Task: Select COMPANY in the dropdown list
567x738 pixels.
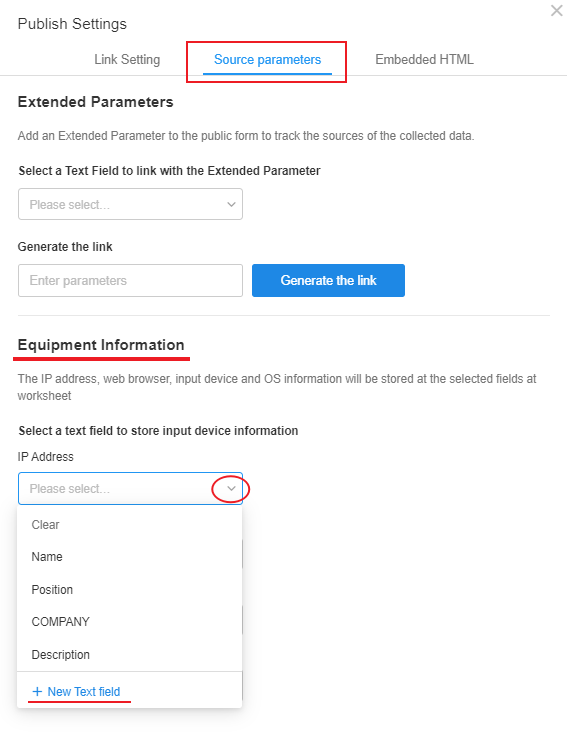Action: click(129, 622)
